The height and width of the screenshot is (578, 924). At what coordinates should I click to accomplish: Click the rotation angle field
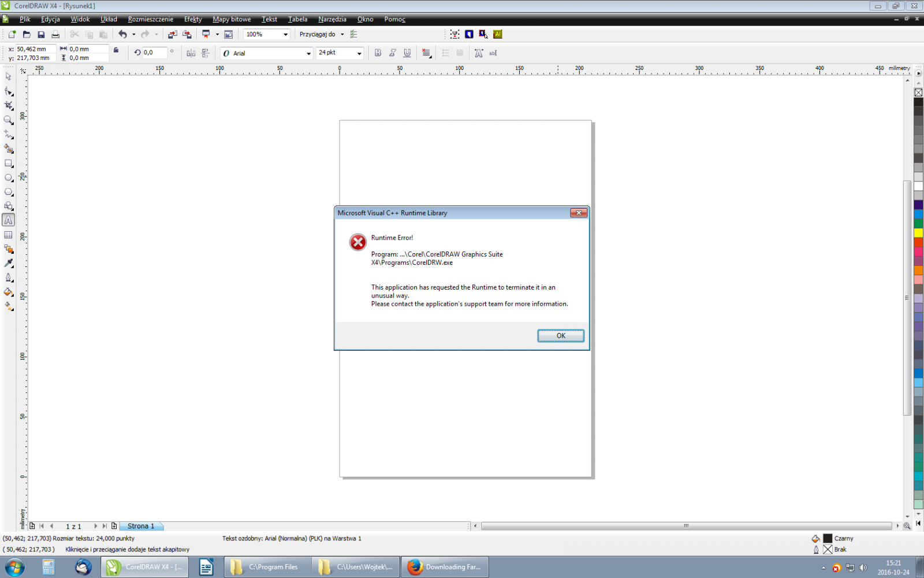155,53
